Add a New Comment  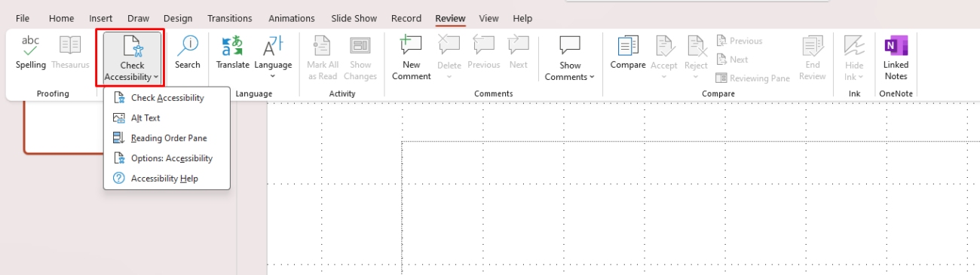click(412, 58)
